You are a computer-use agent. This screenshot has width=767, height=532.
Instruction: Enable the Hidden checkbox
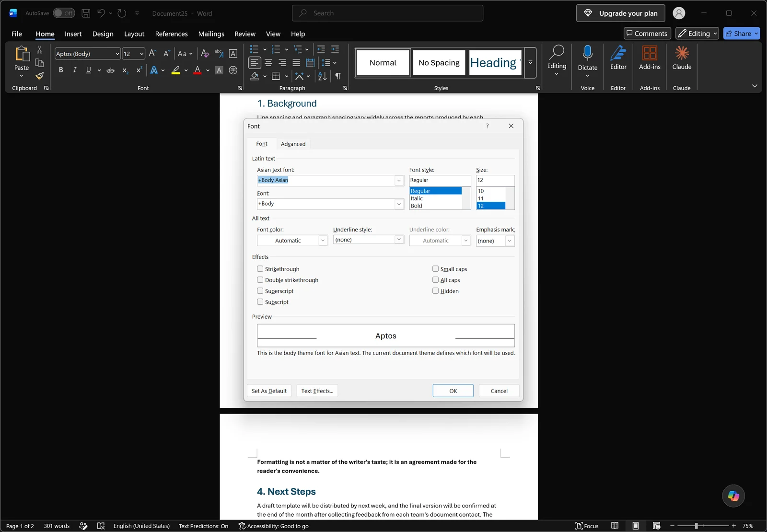(x=436, y=291)
